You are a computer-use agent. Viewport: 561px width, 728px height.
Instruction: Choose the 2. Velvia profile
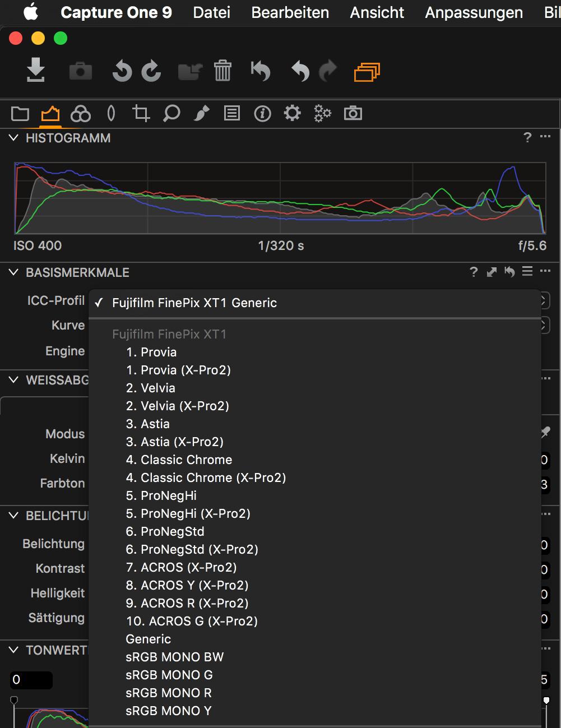(x=314, y=388)
